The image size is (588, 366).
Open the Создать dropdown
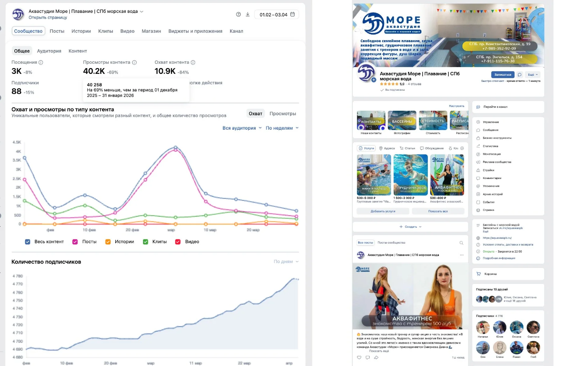(x=410, y=227)
